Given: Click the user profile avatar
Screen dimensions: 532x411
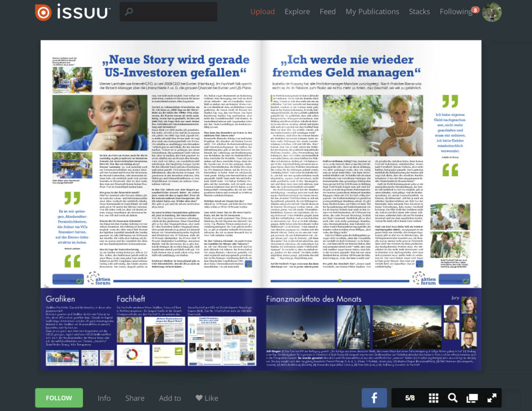Looking at the screenshot, I should (x=492, y=12).
